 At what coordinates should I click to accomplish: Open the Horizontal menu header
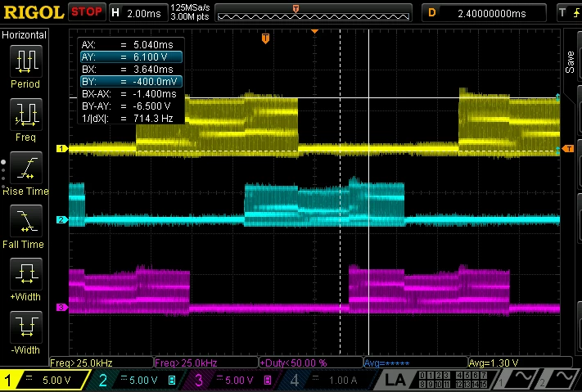tap(24, 35)
